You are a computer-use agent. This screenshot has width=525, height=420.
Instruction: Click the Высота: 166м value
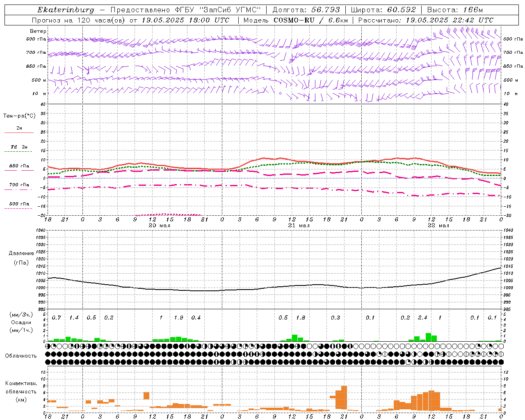pos(455,10)
